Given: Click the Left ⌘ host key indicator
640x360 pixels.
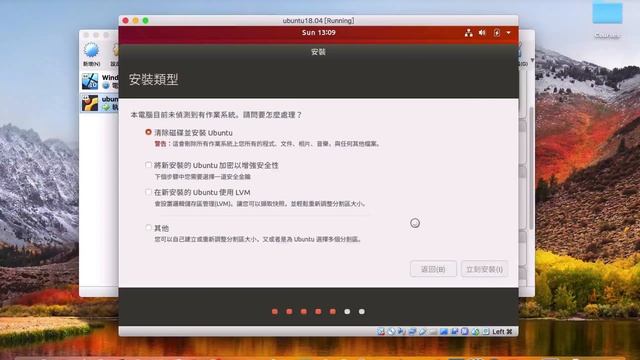Looking at the screenshot, I should pyautogui.click(x=502, y=331).
